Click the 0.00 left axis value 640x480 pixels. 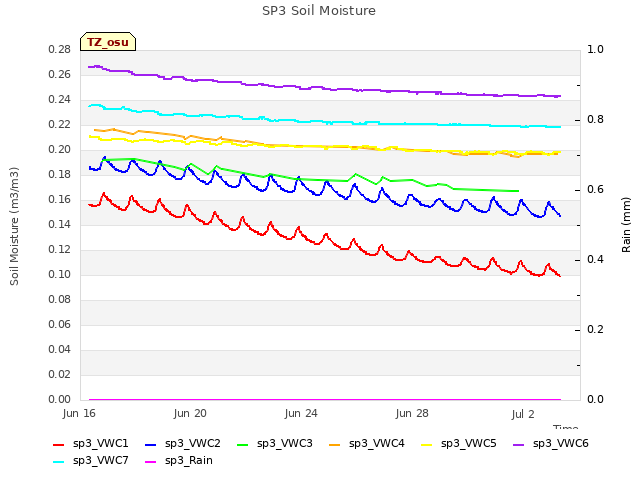tap(60, 400)
